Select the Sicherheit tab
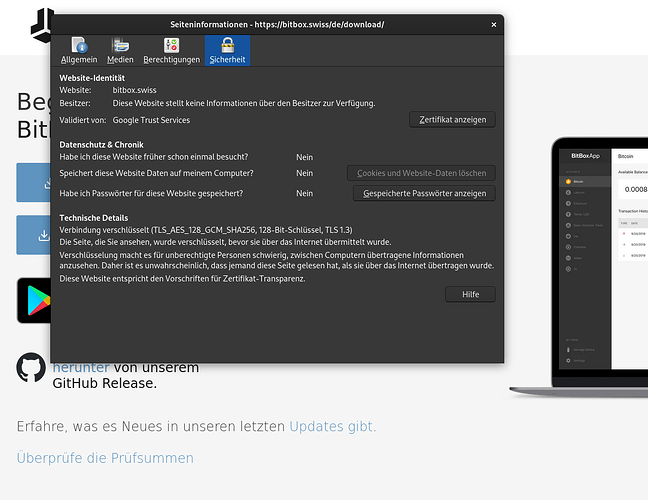 [x=227, y=50]
